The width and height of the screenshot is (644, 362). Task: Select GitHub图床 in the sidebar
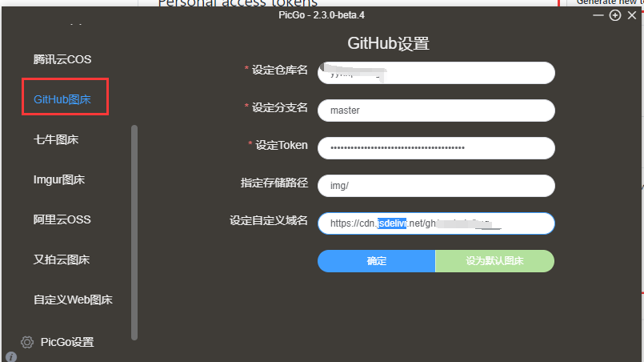[62, 99]
